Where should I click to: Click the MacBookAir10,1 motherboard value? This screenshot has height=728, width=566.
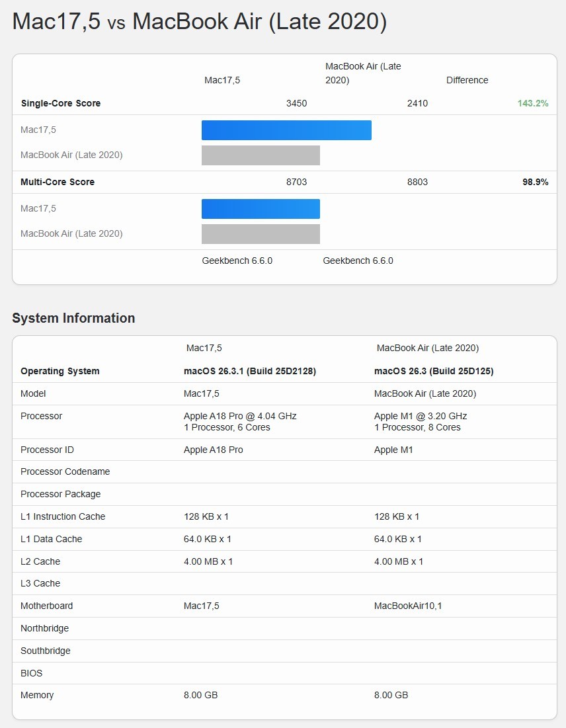point(407,606)
